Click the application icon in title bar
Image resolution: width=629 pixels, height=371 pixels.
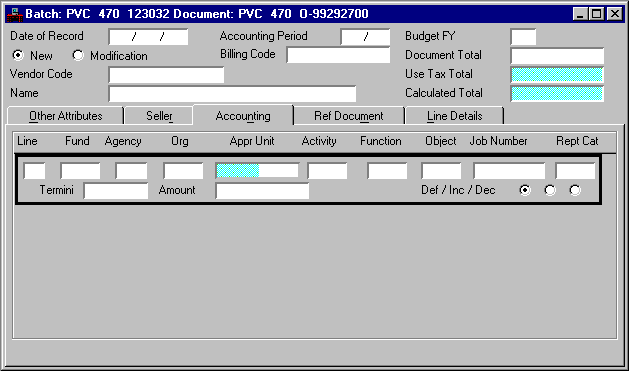click(14, 14)
